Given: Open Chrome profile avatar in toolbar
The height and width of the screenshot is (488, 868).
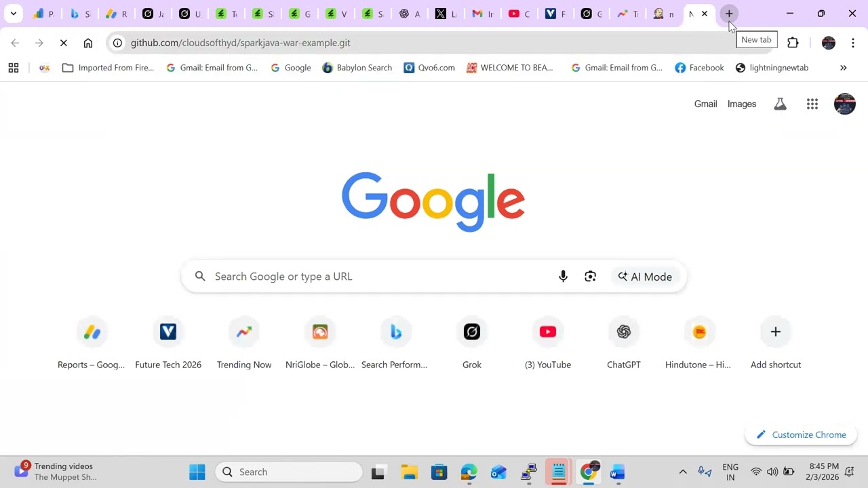Looking at the screenshot, I should point(829,43).
